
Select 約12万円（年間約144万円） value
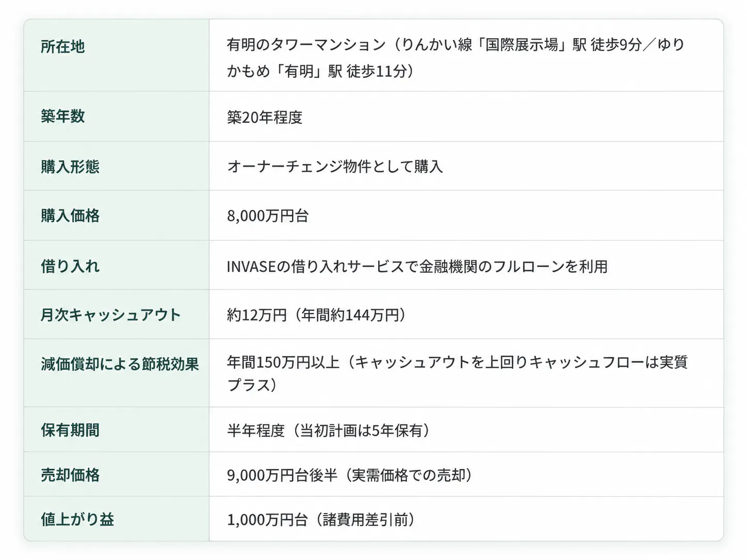click(x=316, y=315)
